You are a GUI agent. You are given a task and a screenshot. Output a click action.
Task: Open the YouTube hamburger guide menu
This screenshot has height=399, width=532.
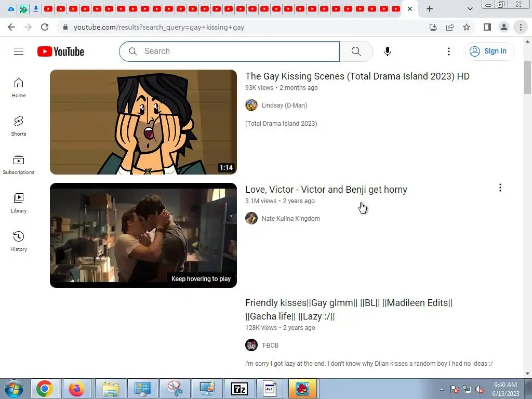coord(19,51)
